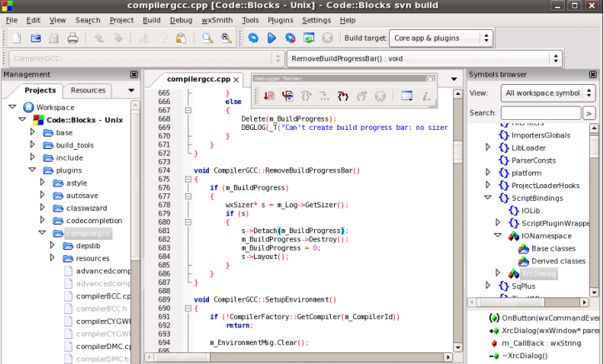604x364 pixels.
Task: Toggle code fold at line 675
Action: click(x=188, y=179)
